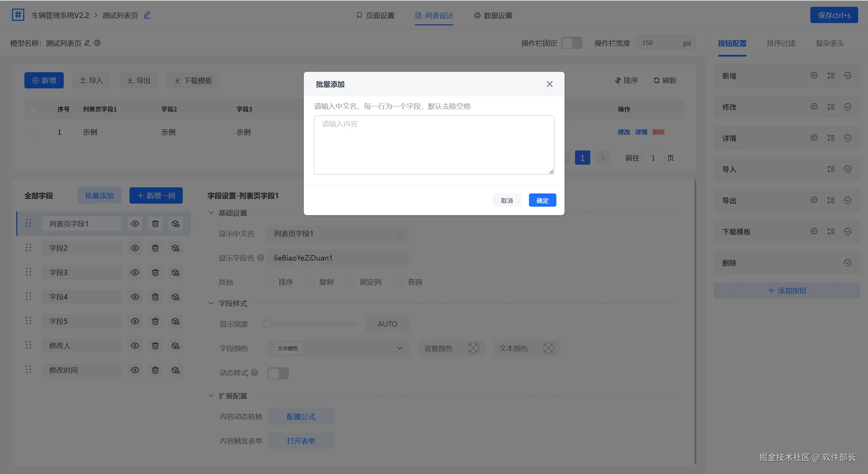Viewport: 868px width, 474px height.
Task: Switch to the 排序过滤 tab
Action: (781, 43)
